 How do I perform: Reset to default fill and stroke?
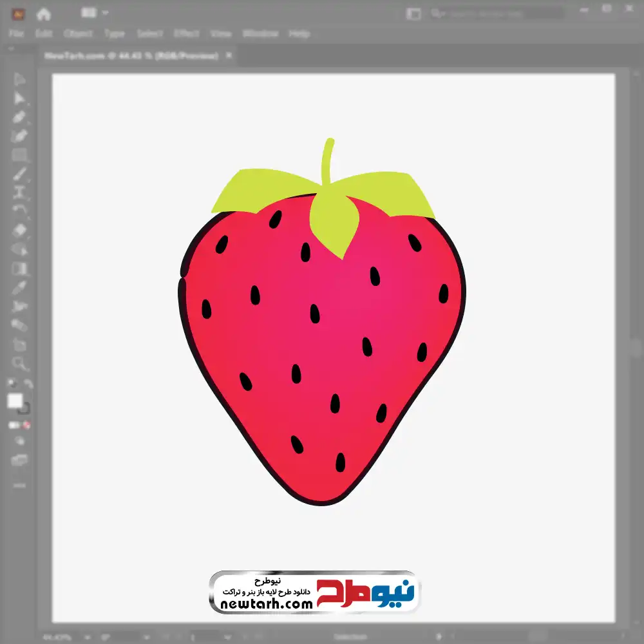(11, 384)
